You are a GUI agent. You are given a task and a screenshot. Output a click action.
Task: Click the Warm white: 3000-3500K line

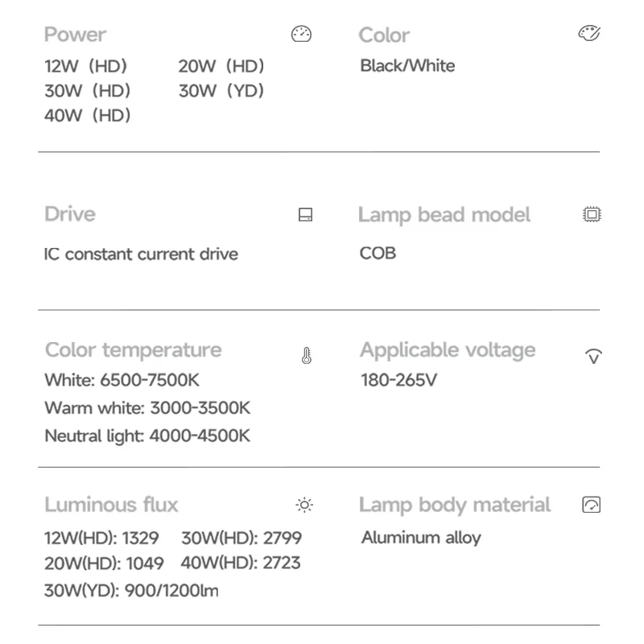click(147, 408)
